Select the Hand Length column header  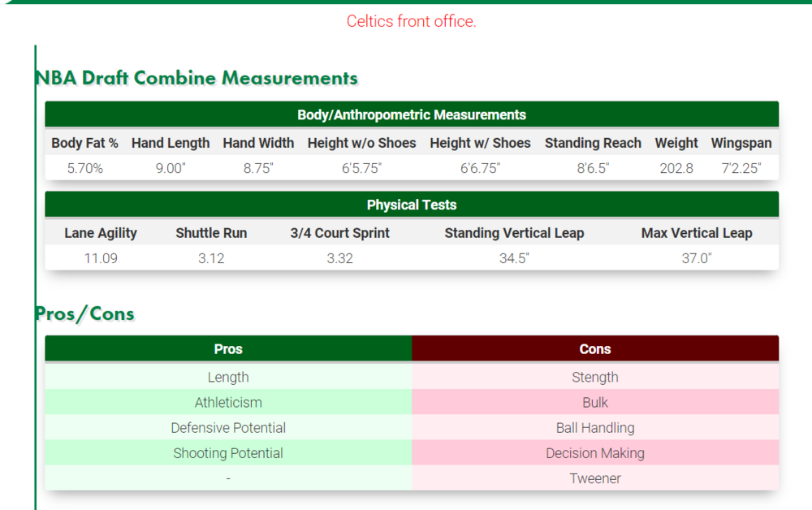pos(171,143)
